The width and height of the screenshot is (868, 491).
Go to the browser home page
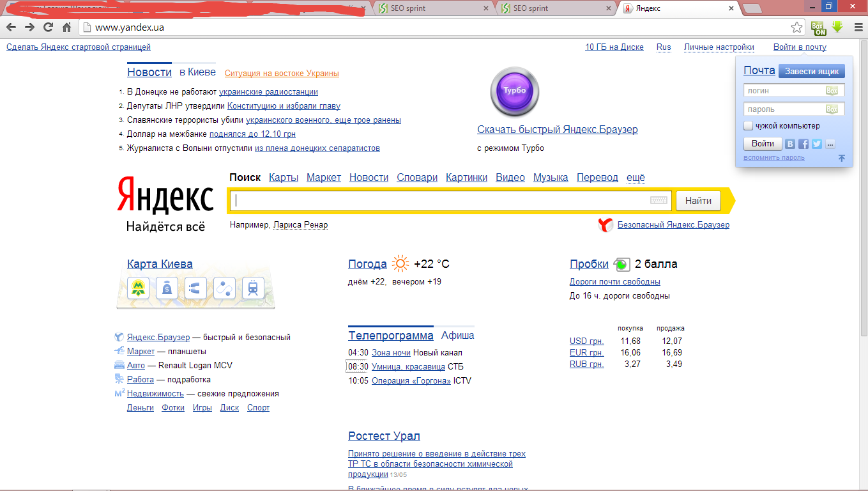click(x=66, y=27)
